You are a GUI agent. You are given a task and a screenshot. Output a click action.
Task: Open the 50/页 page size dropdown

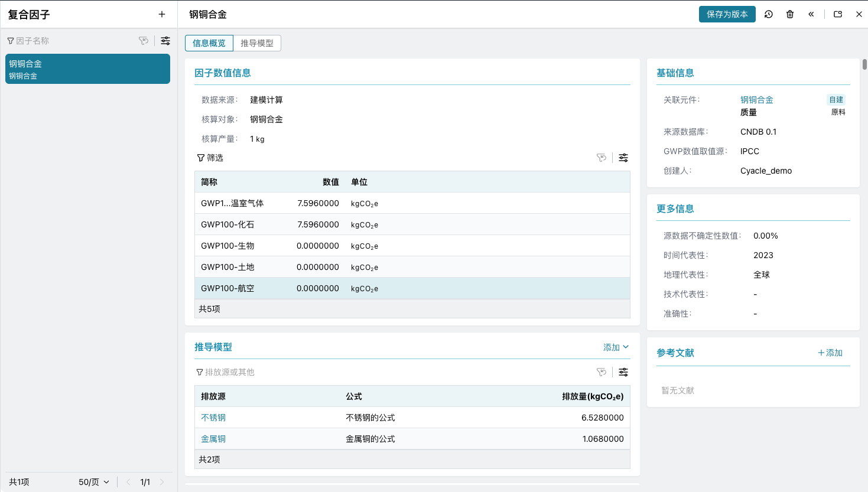click(94, 481)
